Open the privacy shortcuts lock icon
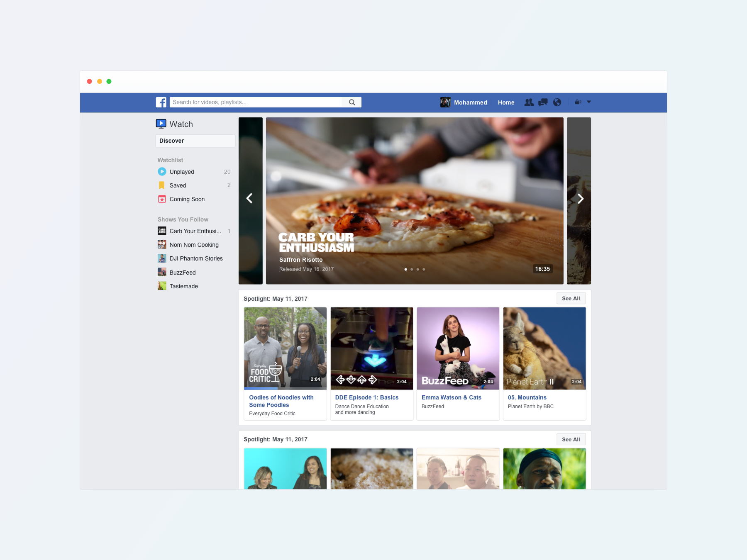The width and height of the screenshot is (747, 560). pyautogui.click(x=578, y=102)
